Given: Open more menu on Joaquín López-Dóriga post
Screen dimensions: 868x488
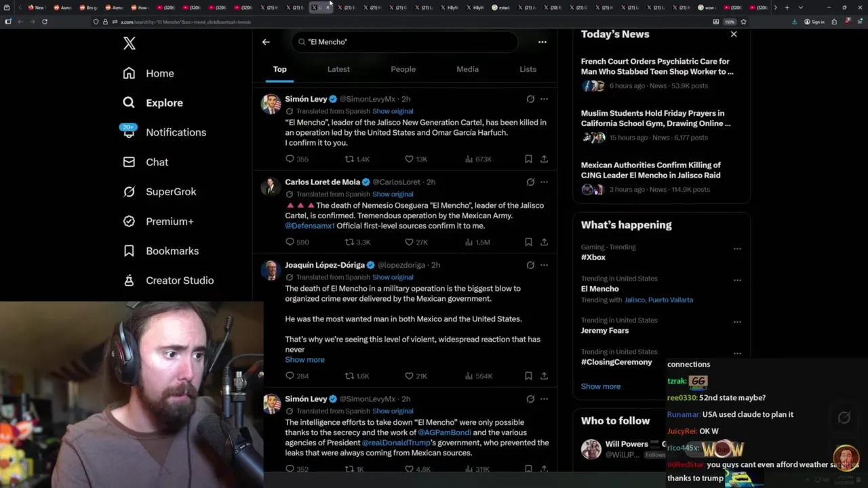Looking at the screenshot, I should [544, 265].
